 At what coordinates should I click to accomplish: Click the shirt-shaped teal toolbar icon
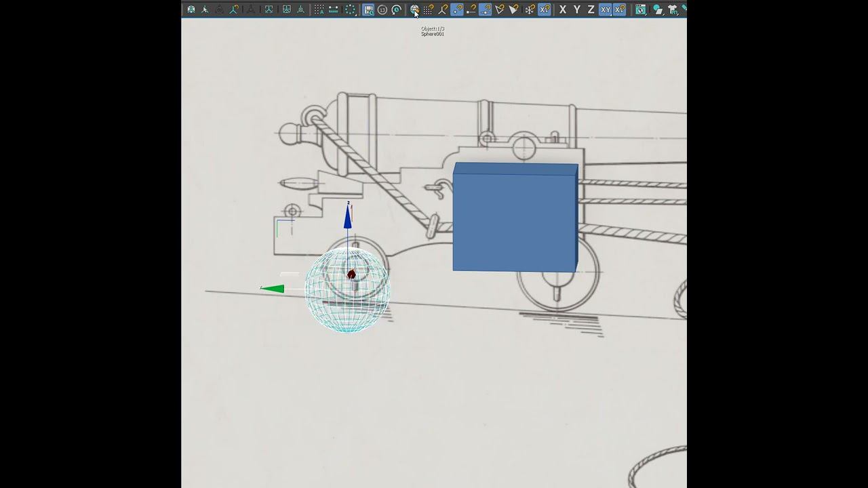click(x=673, y=9)
